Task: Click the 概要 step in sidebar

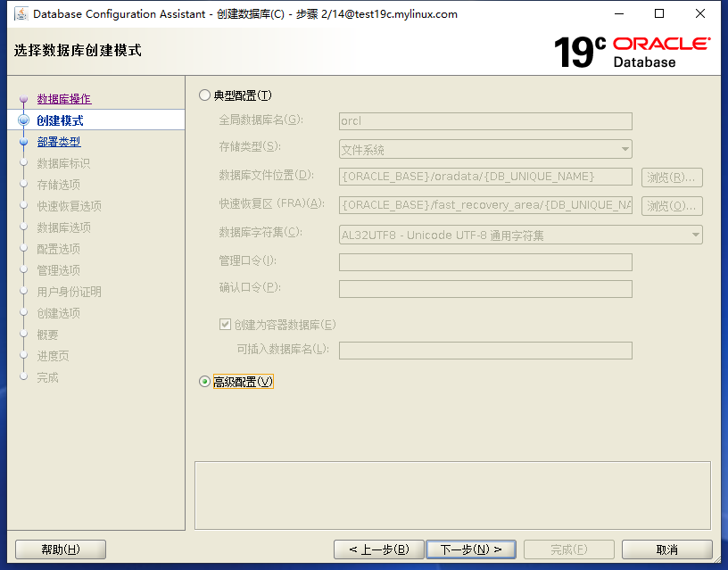Action: 48,335
